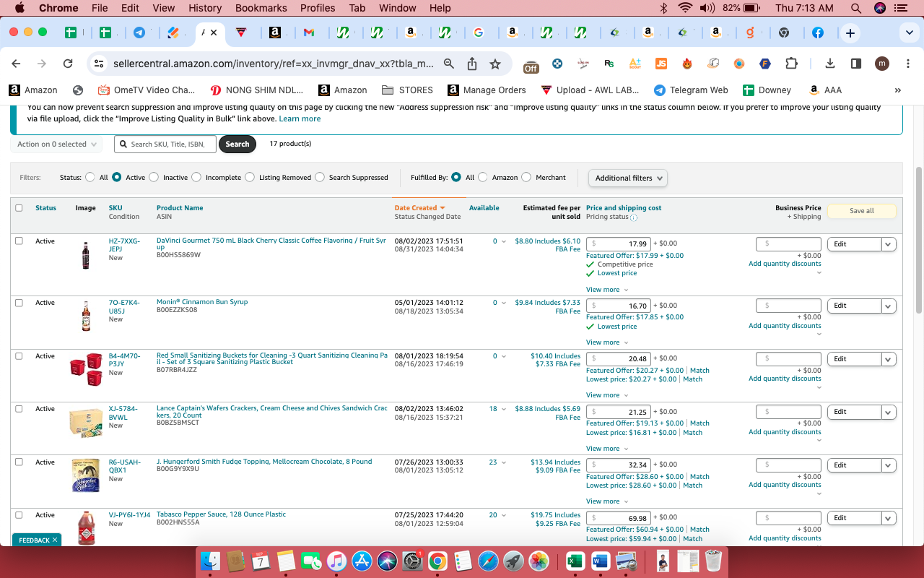Open the Profiles menu

318,8
